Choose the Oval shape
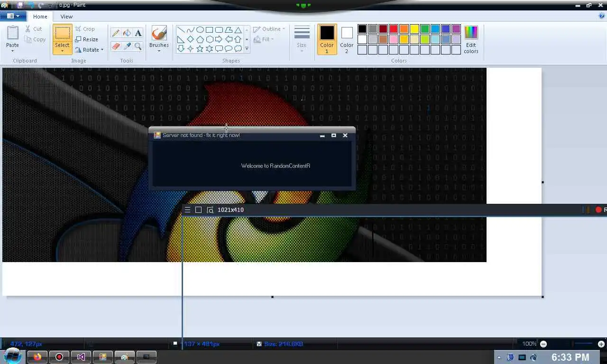This screenshot has width=607, height=364. tap(200, 29)
